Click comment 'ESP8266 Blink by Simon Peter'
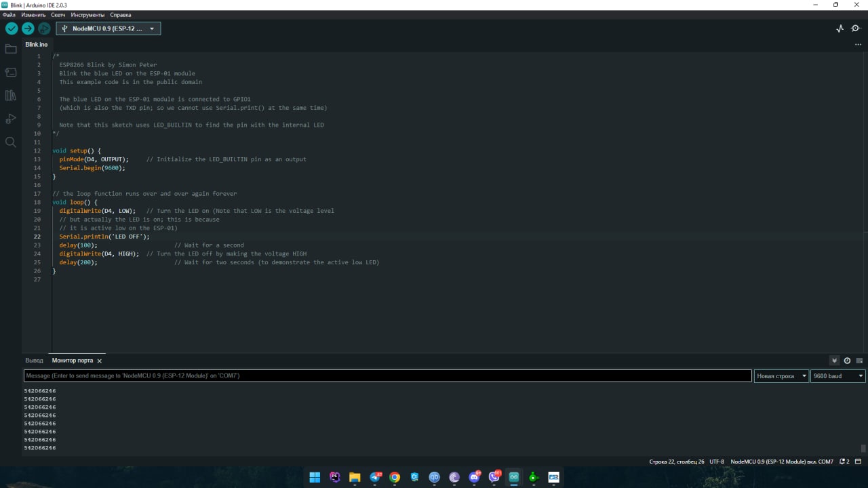868x488 pixels. click(108, 65)
